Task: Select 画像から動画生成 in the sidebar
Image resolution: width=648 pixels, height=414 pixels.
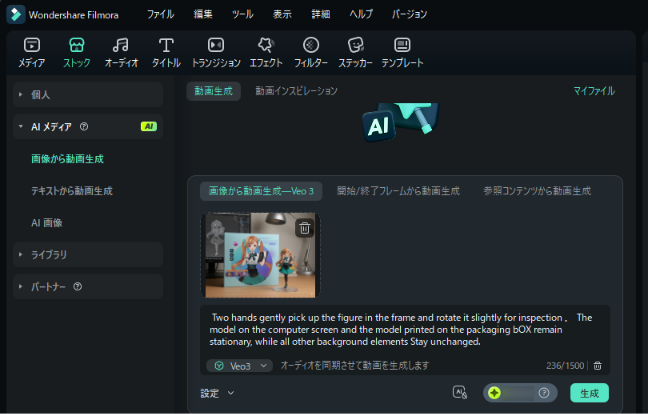Action: click(67, 159)
